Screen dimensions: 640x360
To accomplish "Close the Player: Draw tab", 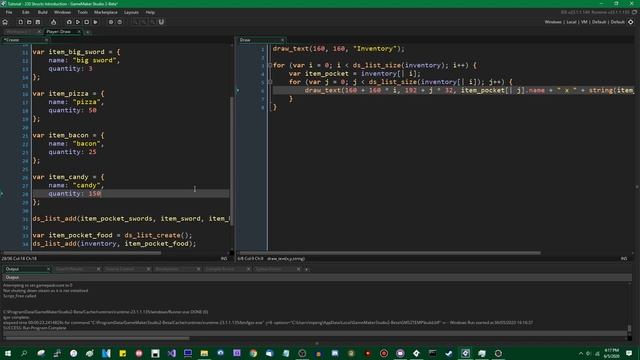I will coord(79,31).
